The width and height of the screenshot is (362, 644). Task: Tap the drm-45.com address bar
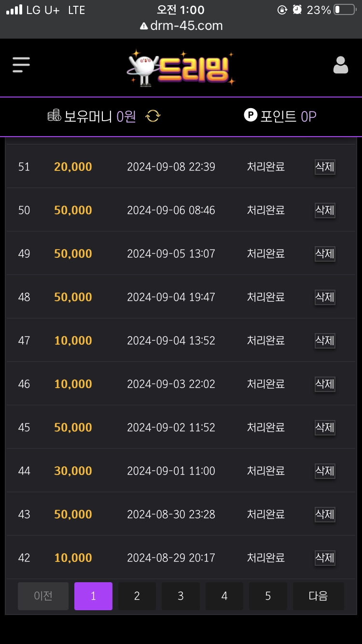tap(181, 26)
